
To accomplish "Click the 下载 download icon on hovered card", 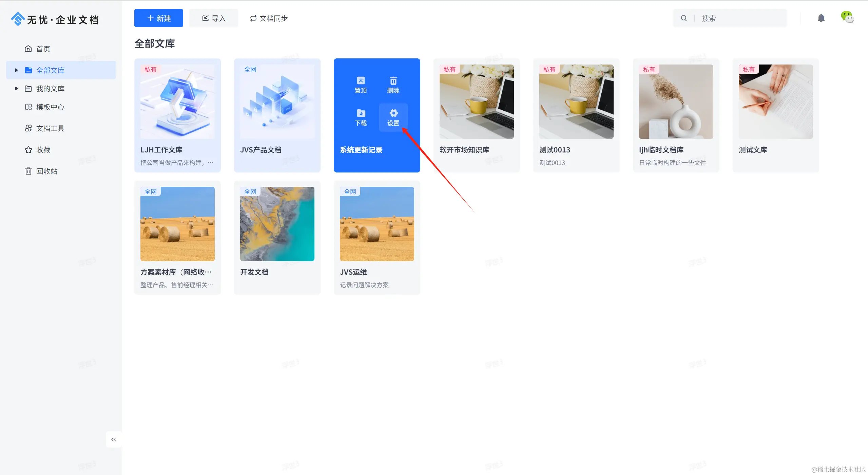I will click(361, 113).
